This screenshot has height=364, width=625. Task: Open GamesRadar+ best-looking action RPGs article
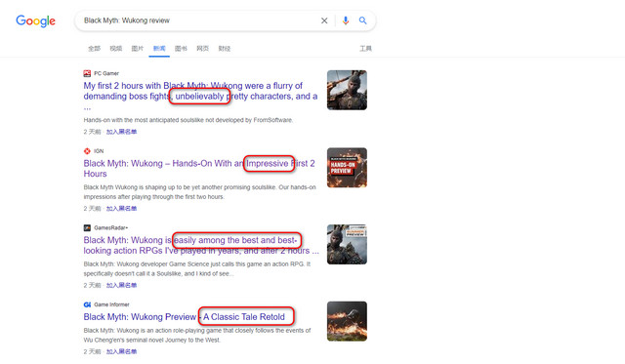tap(201, 245)
